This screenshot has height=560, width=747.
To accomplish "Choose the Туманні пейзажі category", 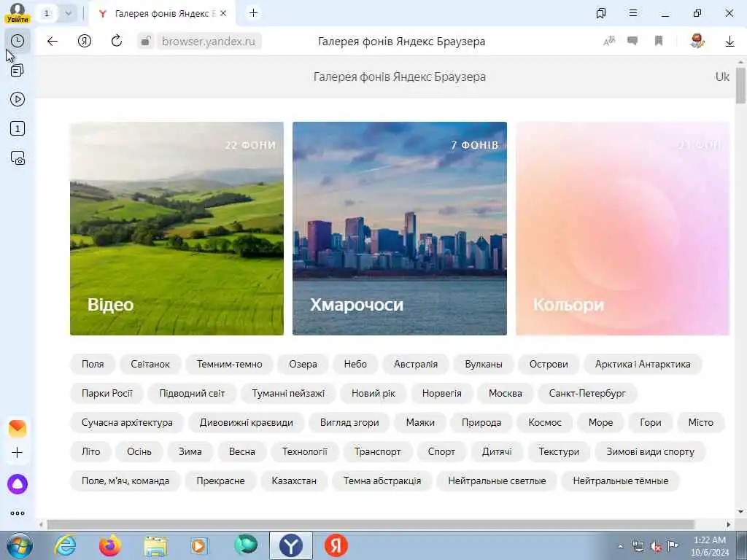I will (288, 393).
